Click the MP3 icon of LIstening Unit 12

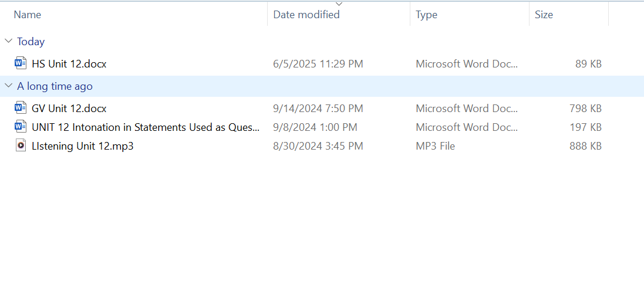pyautogui.click(x=21, y=146)
